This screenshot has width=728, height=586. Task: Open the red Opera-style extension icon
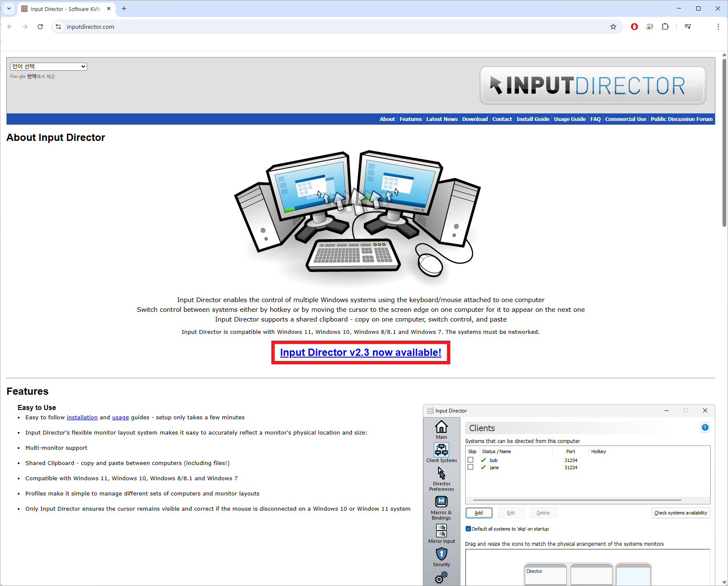point(634,27)
